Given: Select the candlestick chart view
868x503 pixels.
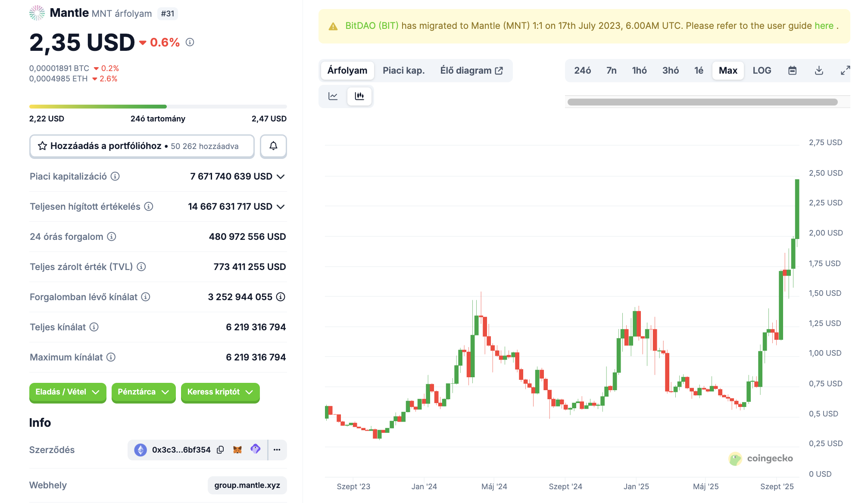Looking at the screenshot, I should tap(359, 96).
